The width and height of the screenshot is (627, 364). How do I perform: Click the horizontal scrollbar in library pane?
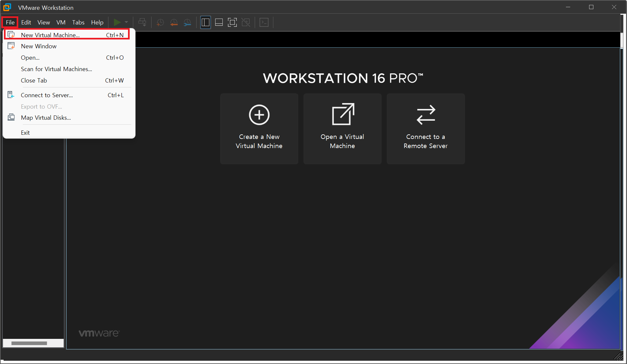29,343
